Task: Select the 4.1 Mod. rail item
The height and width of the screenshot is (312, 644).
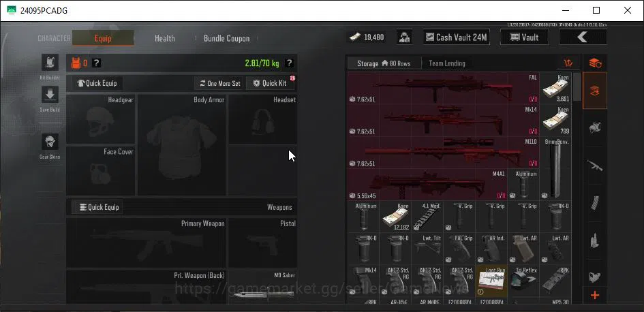Action: pos(427,217)
